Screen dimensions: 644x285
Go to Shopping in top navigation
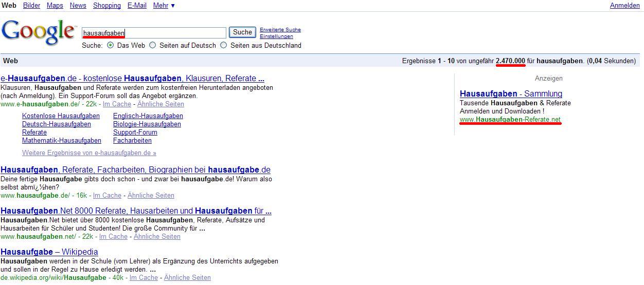coord(106,5)
